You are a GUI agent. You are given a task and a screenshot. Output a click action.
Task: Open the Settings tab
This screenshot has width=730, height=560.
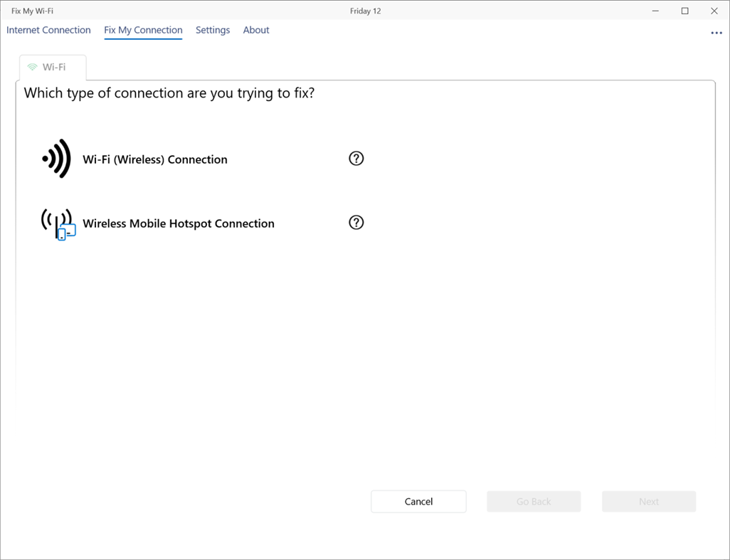coord(213,30)
